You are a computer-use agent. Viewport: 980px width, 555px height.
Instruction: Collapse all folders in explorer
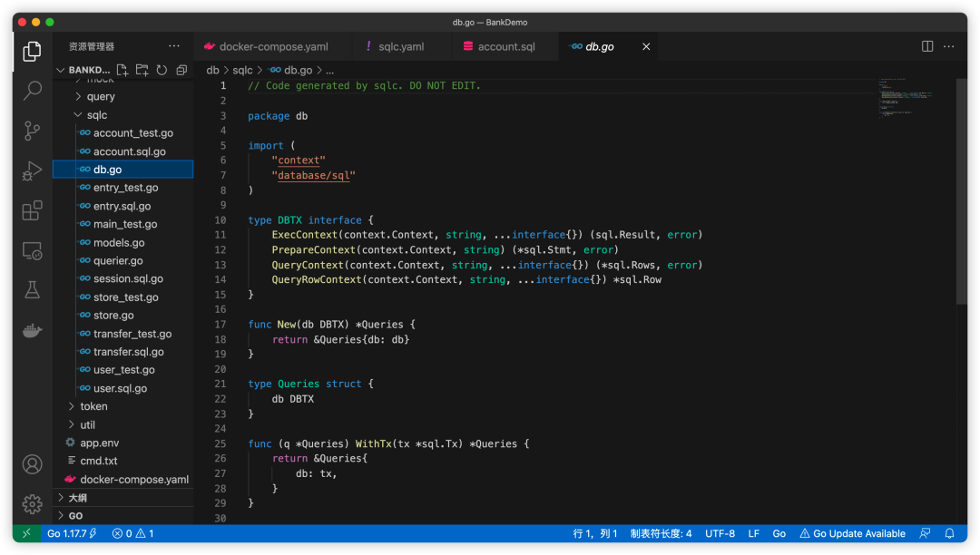(181, 70)
